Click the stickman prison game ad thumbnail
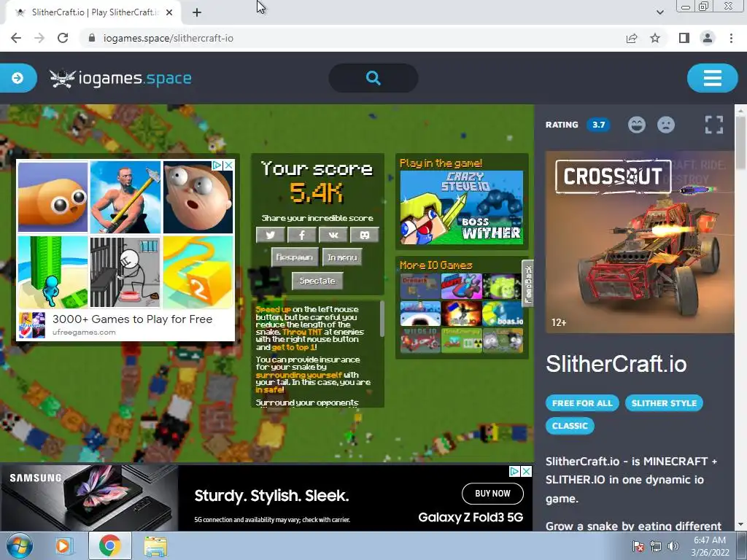Image resolution: width=747 pixels, height=560 pixels. (x=125, y=272)
